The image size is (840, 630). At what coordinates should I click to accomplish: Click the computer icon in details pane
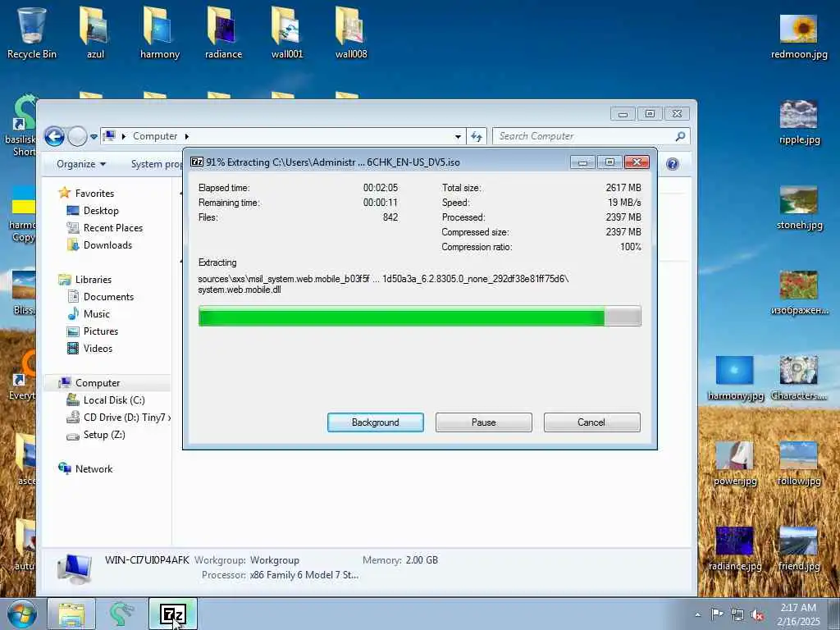coord(75,568)
